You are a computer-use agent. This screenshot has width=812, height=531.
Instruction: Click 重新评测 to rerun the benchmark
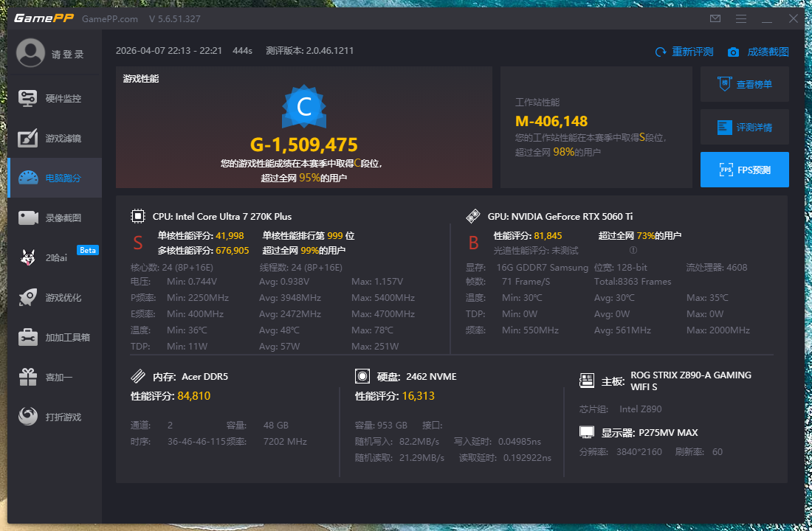682,52
